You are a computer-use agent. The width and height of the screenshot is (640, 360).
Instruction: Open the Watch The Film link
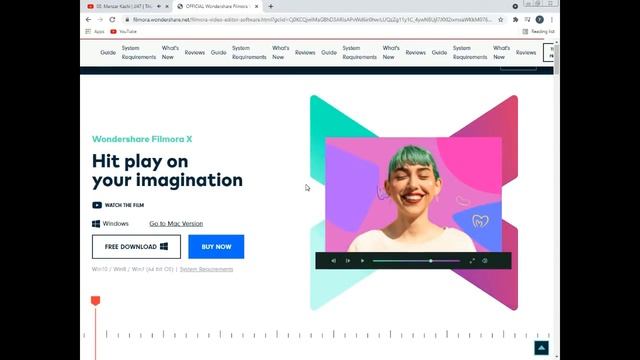124,205
